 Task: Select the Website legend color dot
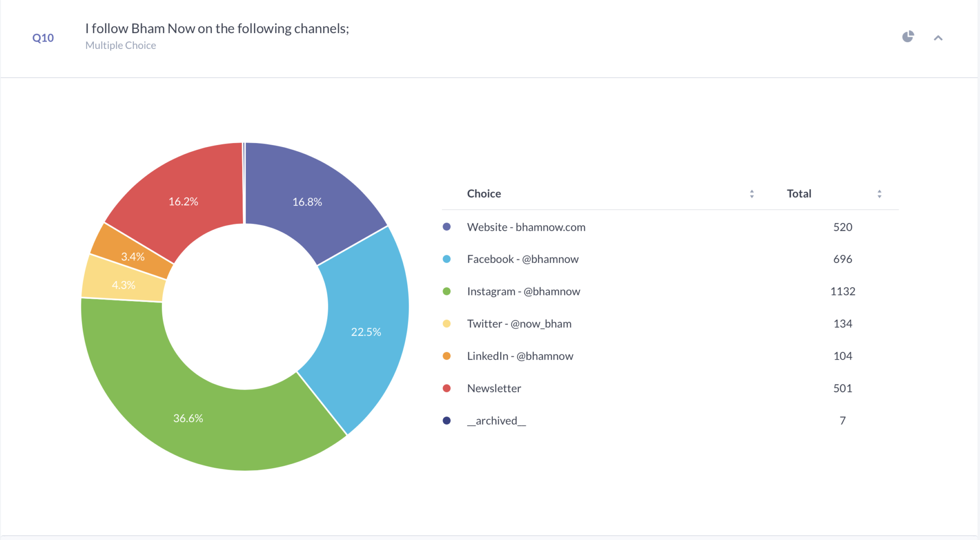[446, 227]
